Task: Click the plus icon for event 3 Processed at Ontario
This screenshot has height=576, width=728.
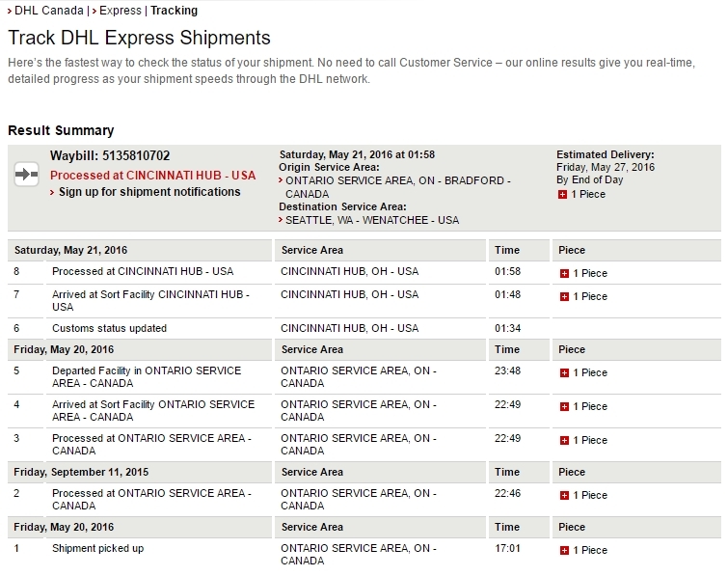Action: [565, 440]
